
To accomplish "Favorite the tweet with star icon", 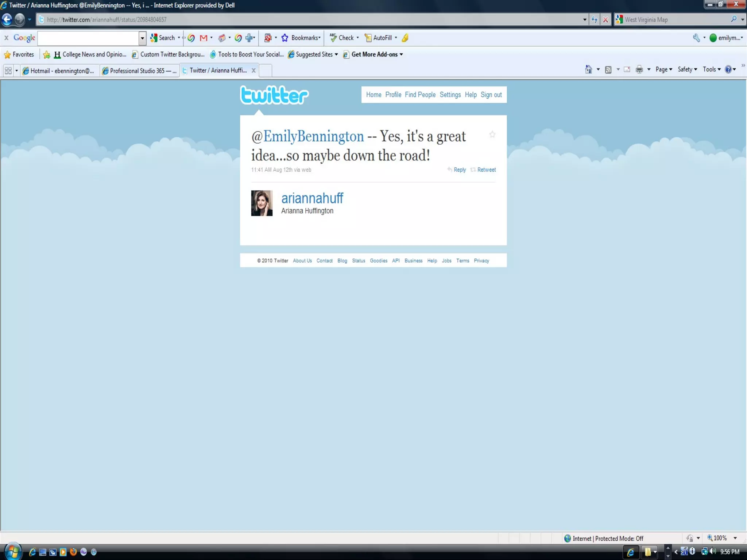I will coord(492,135).
